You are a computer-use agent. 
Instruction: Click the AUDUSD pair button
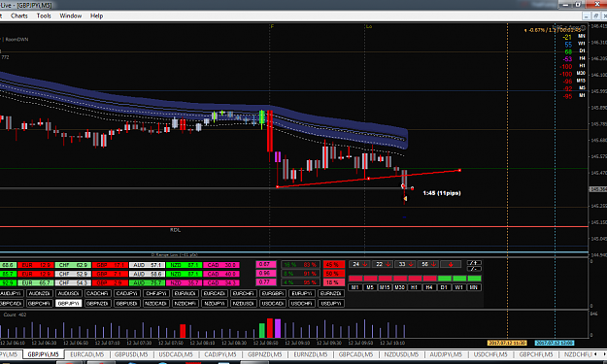[68, 293]
